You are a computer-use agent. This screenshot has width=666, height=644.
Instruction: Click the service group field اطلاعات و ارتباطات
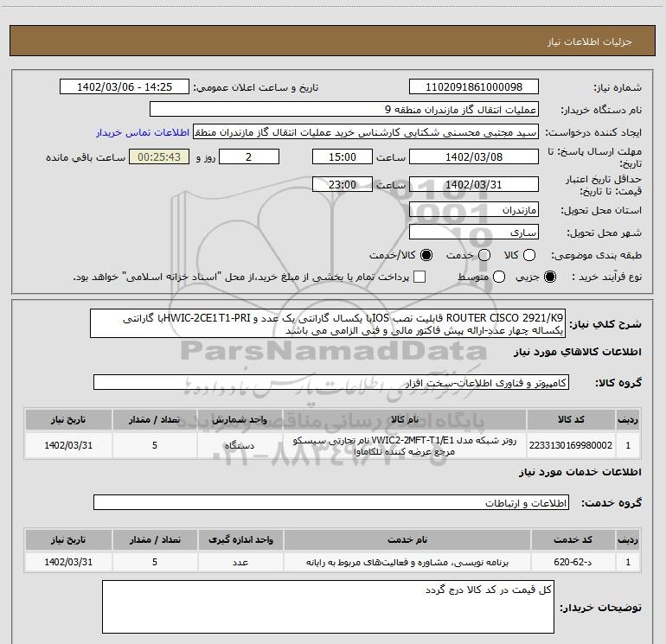click(x=331, y=502)
